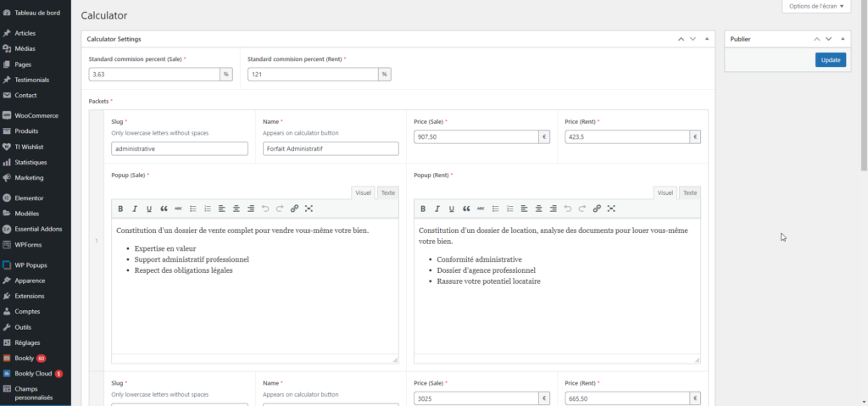
Task: Insert numbered list in Popup (Rent) editor
Action: (x=509, y=209)
